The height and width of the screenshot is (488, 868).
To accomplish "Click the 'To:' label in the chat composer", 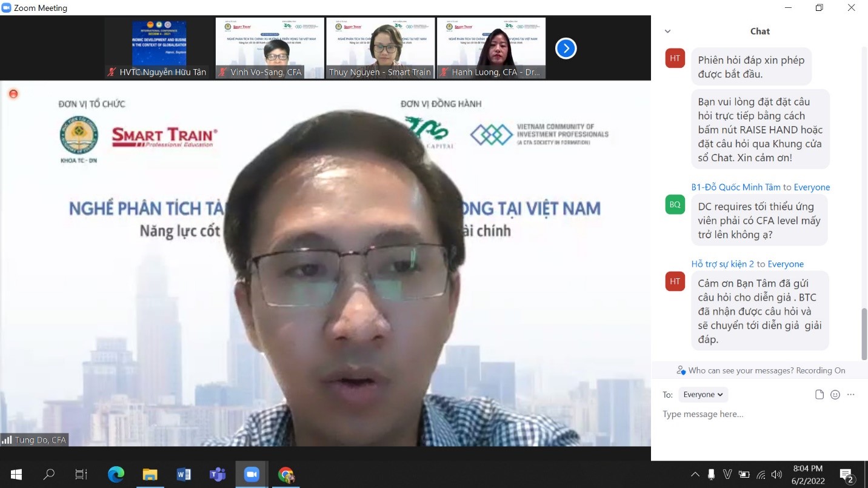I will coord(668,395).
